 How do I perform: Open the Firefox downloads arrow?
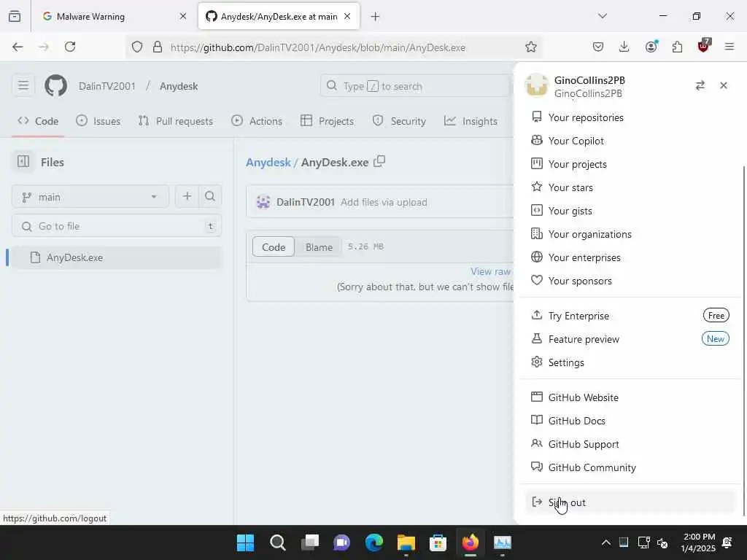click(624, 47)
